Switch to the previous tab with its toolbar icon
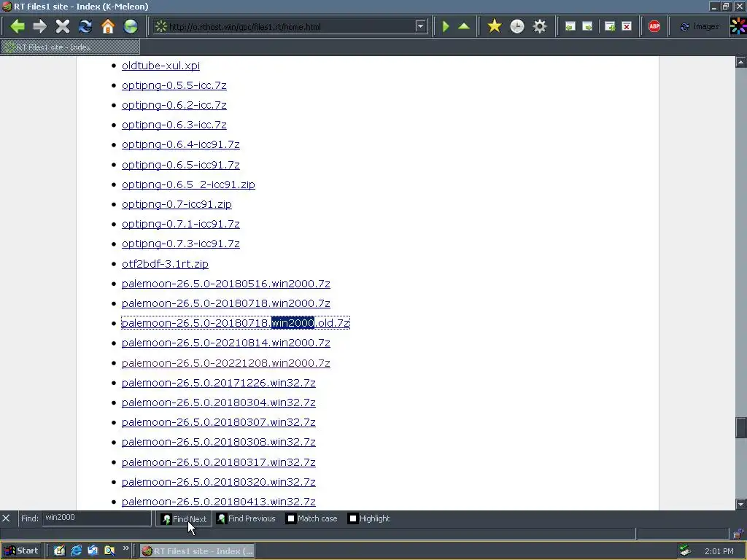 click(570, 26)
